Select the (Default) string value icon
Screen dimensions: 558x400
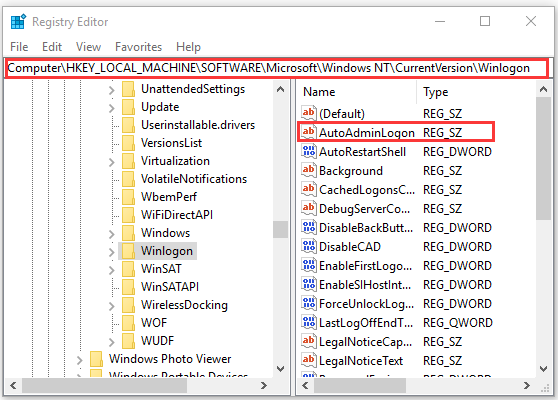[308, 114]
